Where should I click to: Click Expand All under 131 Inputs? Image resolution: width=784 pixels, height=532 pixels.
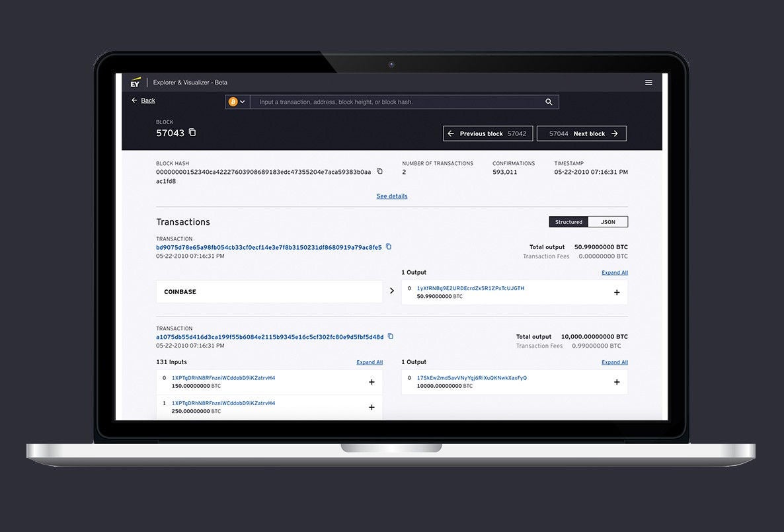pos(370,362)
